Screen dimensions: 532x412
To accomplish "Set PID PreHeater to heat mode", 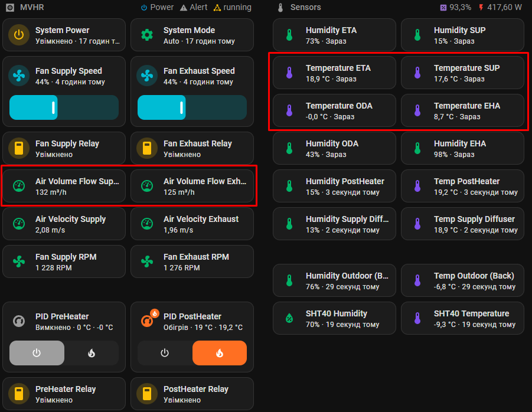I will (92, 353).
